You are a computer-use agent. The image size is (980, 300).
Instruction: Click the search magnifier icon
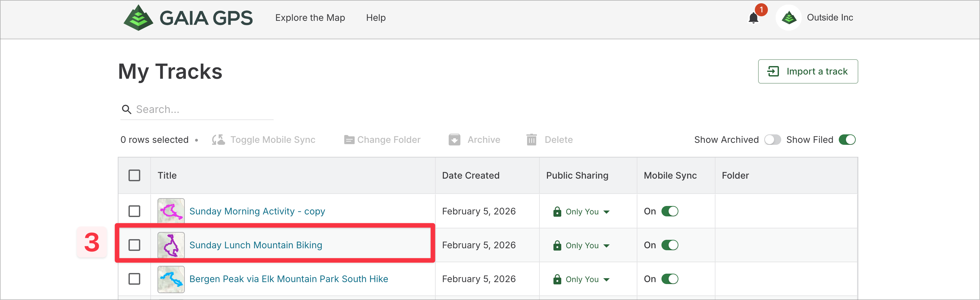click(x=126, y=110)
